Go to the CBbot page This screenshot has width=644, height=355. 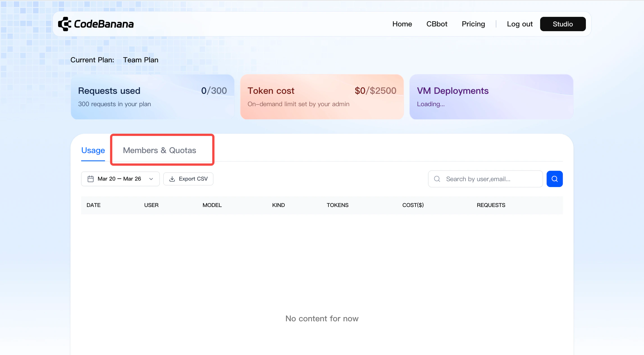[437, 24]
